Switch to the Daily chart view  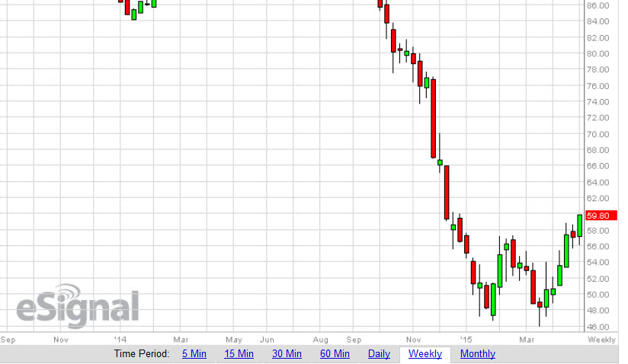coord(379,354)
